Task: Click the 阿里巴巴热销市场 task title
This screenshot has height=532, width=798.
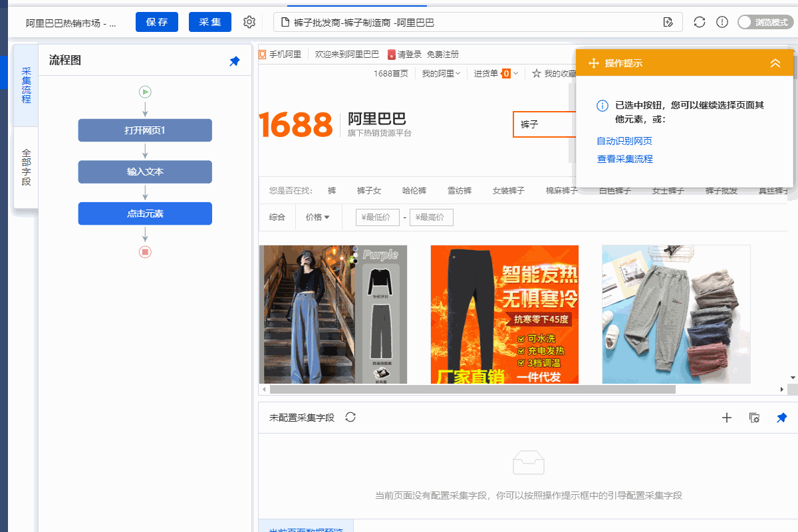Action: [x=71, y=23]
